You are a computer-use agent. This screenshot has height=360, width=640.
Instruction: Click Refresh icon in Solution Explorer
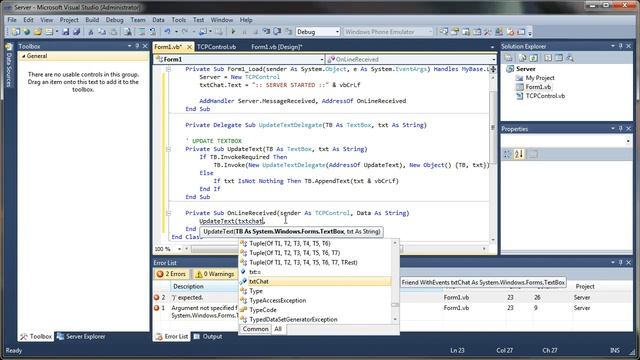click(533, 58)
